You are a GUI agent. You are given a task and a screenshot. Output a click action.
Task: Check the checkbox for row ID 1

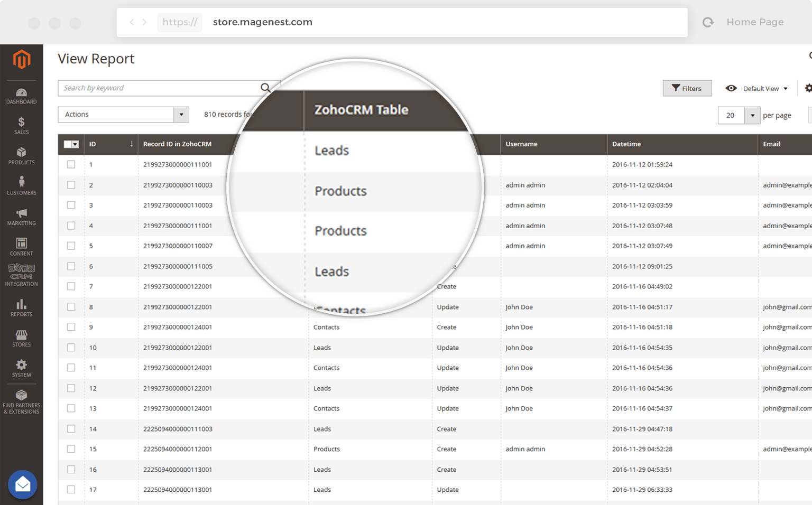coord(71,164)
